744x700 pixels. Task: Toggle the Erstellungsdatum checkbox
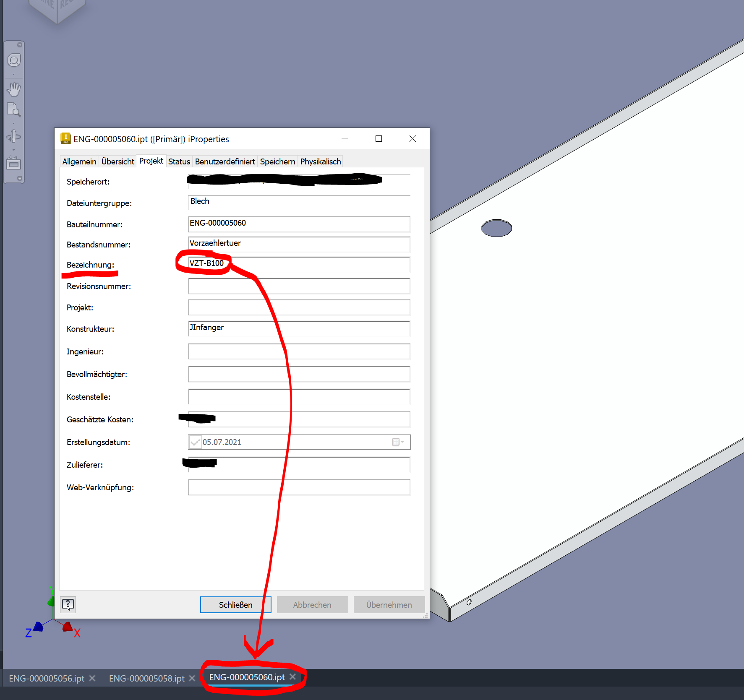tap(195, 442)
